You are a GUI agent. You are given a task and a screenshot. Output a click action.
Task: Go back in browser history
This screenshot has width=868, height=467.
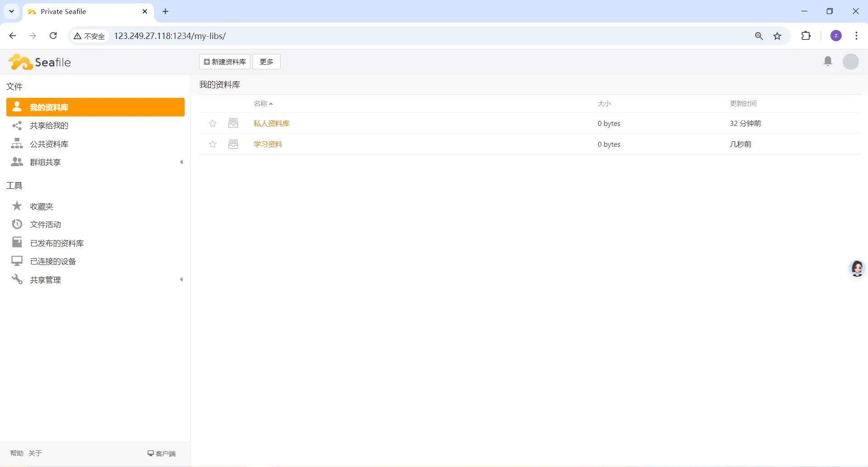13,36
